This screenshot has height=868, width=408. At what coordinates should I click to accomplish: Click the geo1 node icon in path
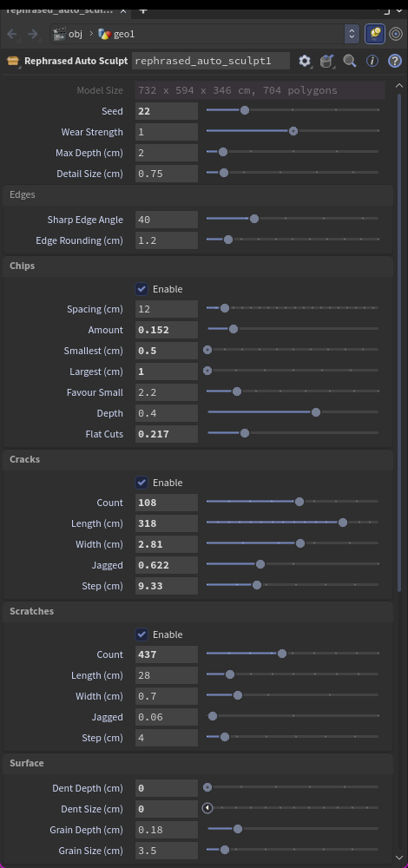point(104,34)
